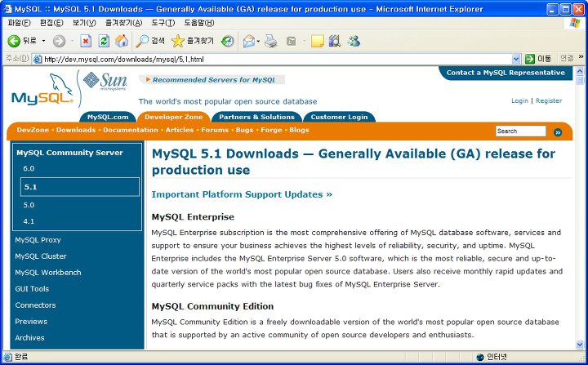The image size is (588, 365).
Task: Click the Login link
Action: 519,100
